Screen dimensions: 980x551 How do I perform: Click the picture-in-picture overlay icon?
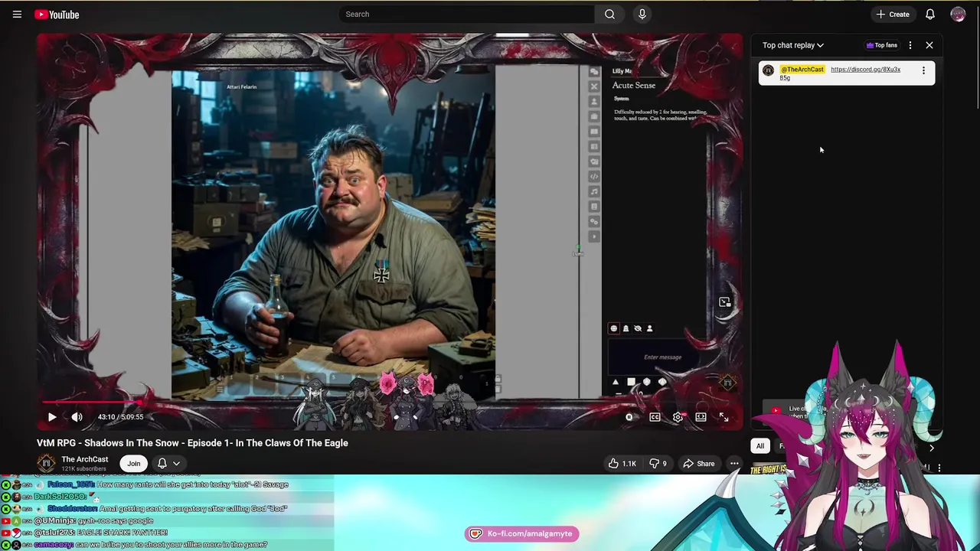coord(725,302)
